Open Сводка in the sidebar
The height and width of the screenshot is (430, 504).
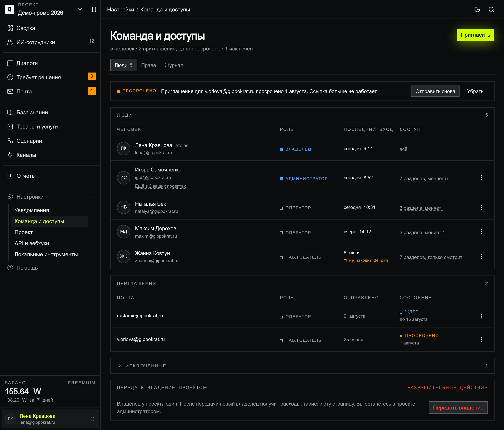50,28
